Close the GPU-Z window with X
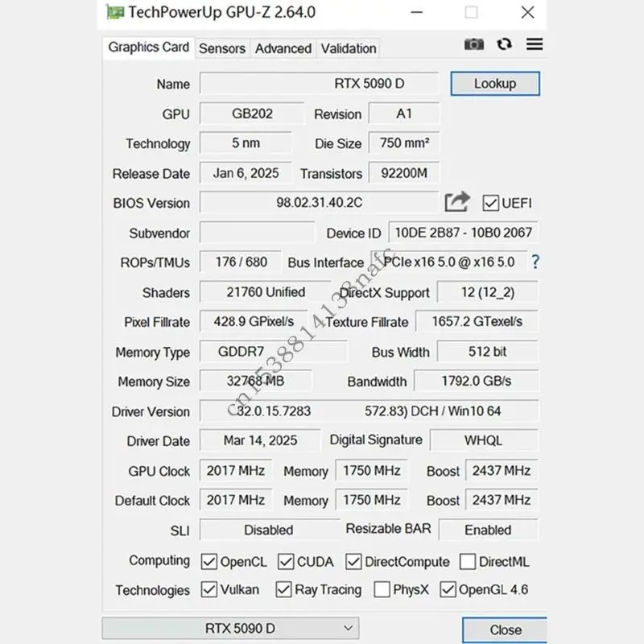The image size is (644, 644). pyautogui.click(x=528, y=12)
